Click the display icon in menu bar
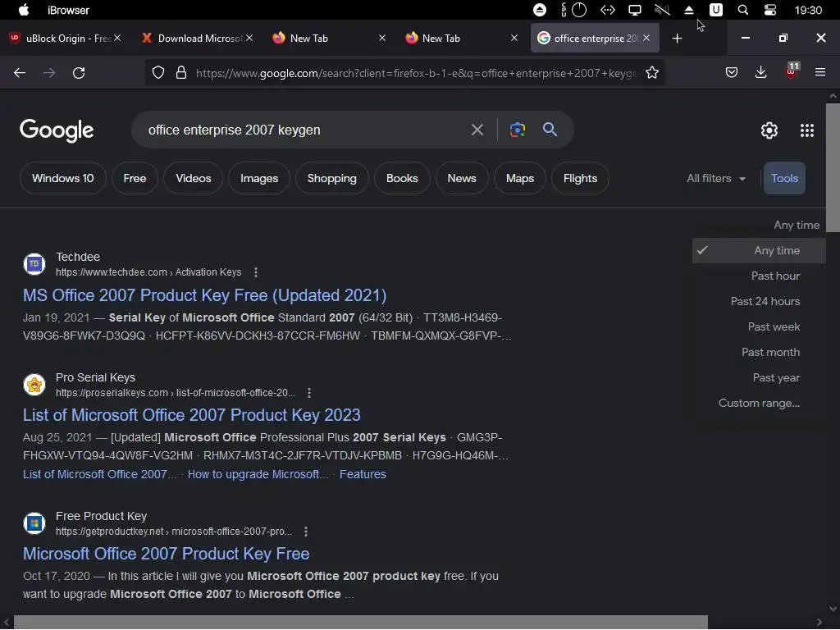Screen dimensions: 840x630 tap(635, 10)
